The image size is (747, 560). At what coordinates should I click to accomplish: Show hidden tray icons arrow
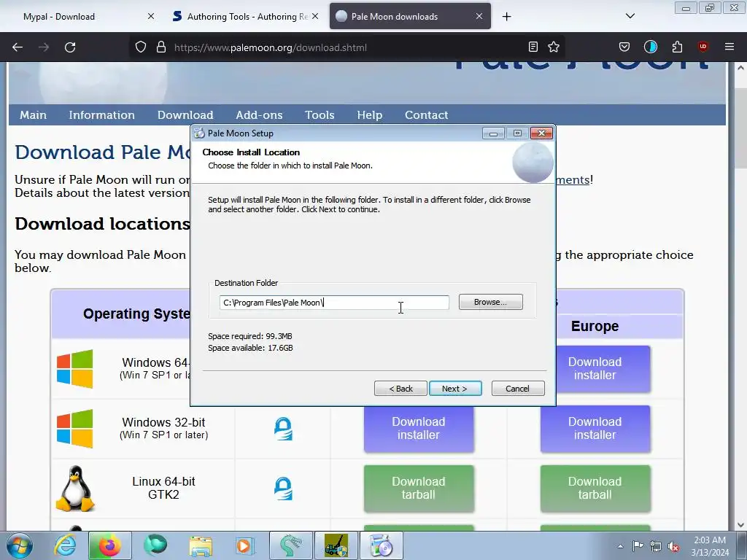620,546
